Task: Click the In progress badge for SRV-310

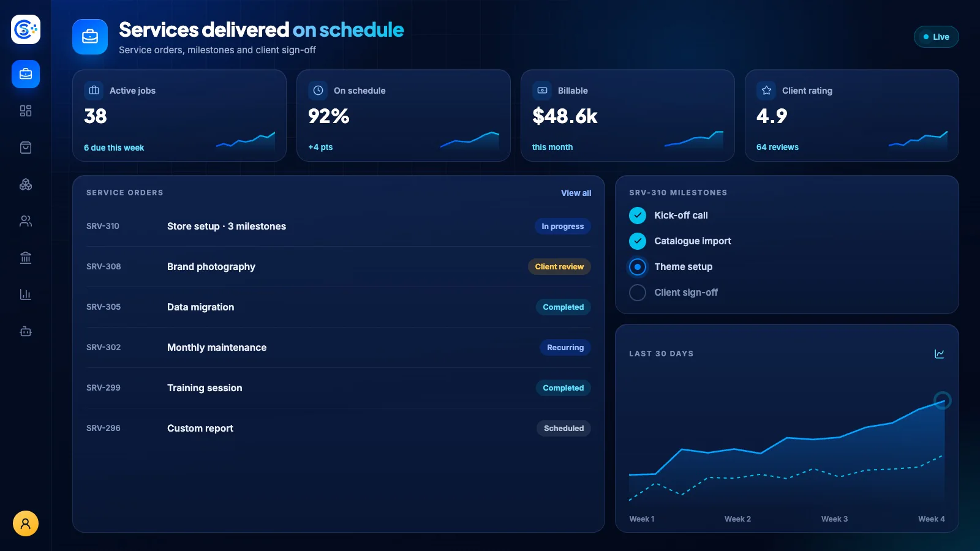Action: pos(562,227)
